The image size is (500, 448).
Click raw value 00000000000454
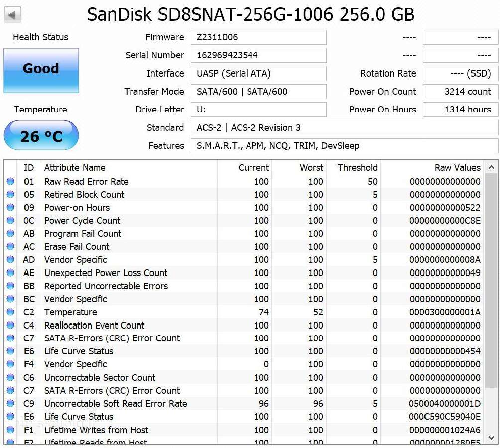(445, 351)
